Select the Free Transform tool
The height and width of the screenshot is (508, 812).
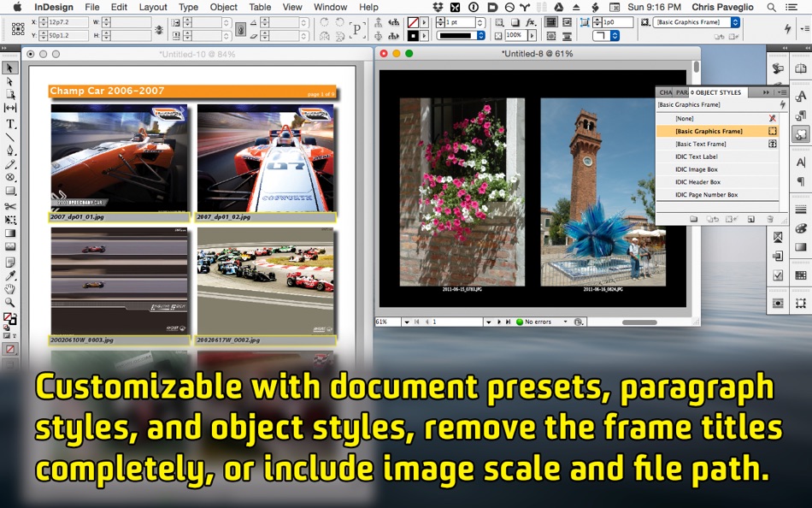click(10, 220)
